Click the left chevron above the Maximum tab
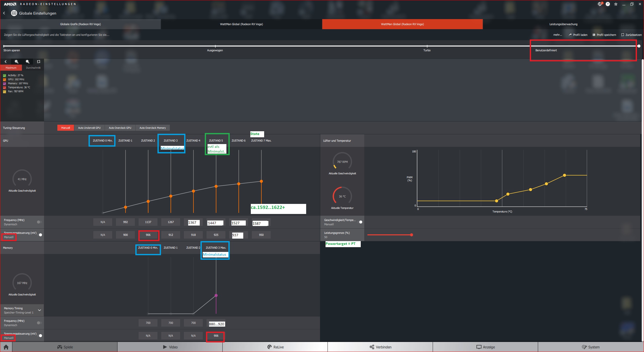 (x=6, y=62)
